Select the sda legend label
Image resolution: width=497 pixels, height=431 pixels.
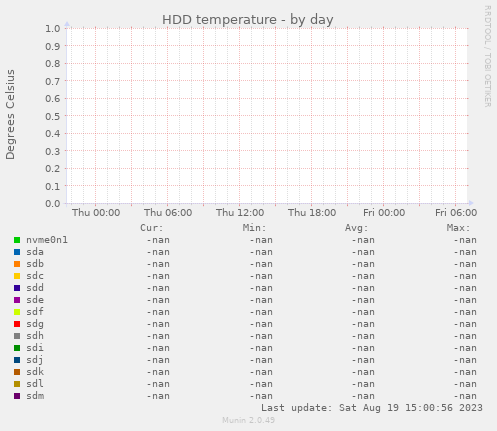point(35,252)
